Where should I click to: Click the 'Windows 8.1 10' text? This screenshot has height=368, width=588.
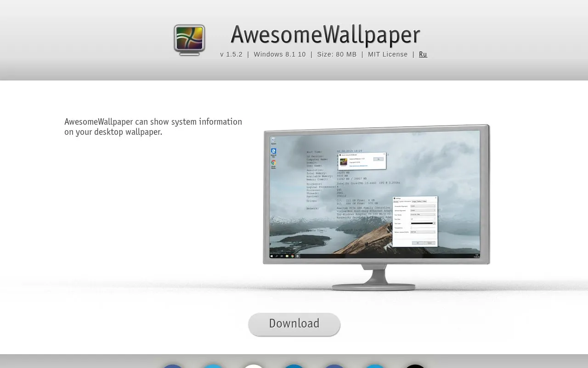coord(280,54)
